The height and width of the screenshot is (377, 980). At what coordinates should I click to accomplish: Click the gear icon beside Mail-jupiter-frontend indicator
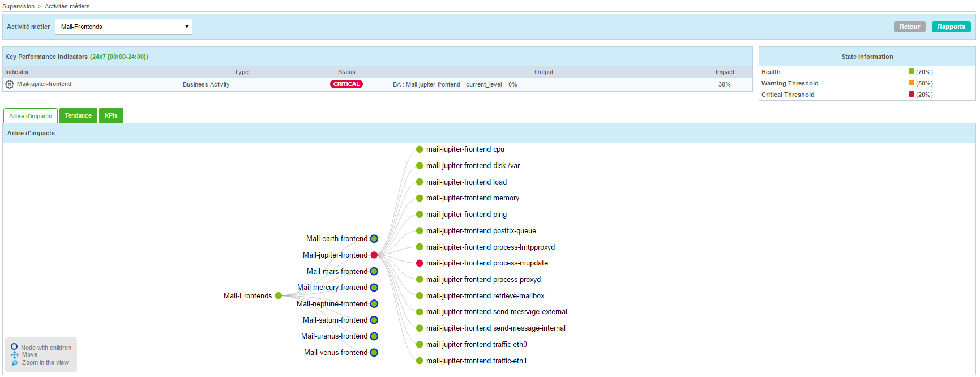[x=10, y=84]
